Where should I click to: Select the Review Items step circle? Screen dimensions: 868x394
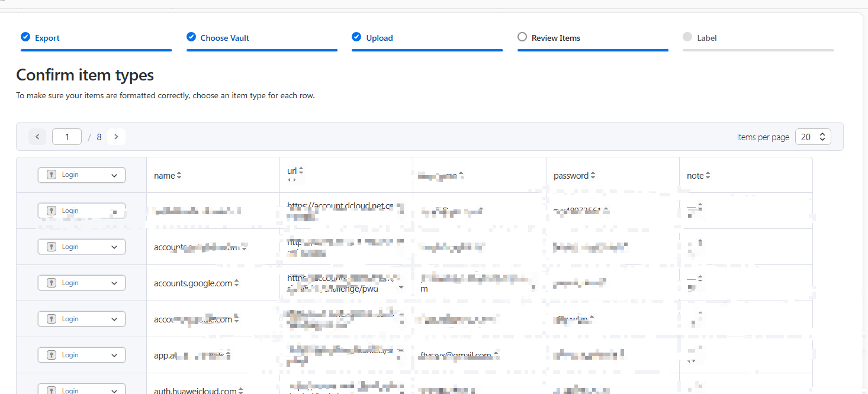point(522,37)
